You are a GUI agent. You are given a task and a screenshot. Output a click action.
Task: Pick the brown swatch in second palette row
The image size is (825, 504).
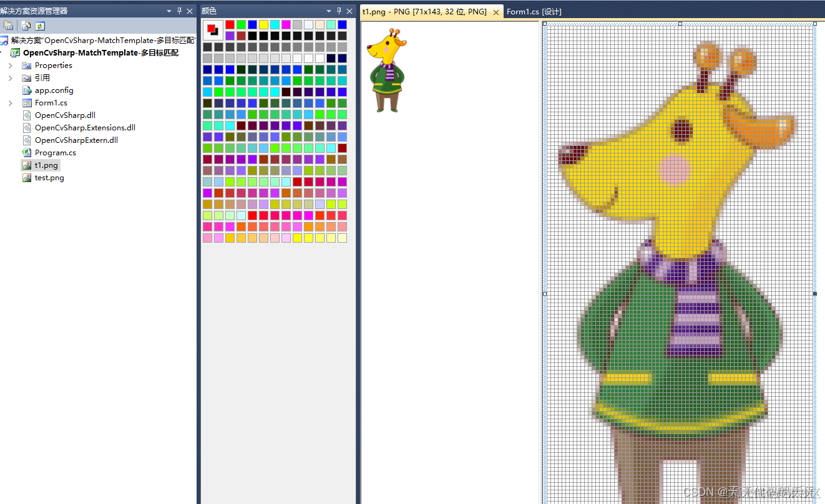[x=241, y=36]
